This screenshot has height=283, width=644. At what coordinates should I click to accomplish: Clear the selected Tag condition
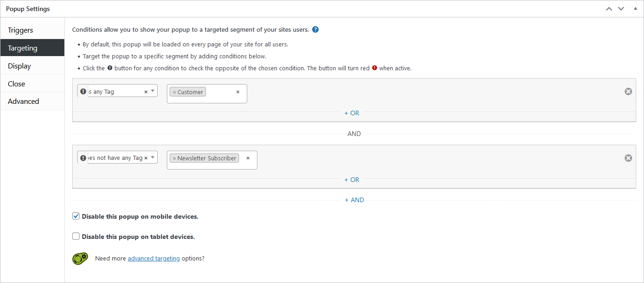146,91
